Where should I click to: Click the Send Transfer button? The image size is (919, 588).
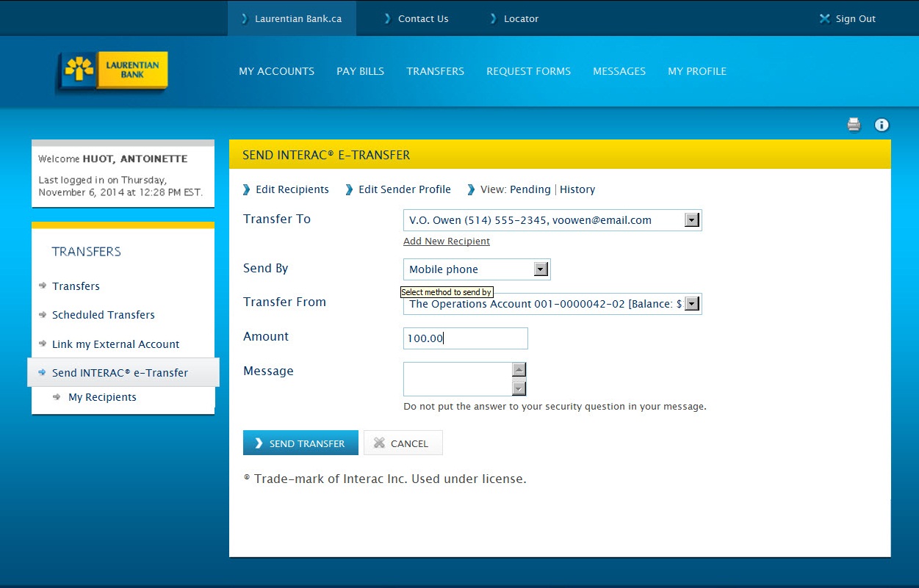point(300,443)
